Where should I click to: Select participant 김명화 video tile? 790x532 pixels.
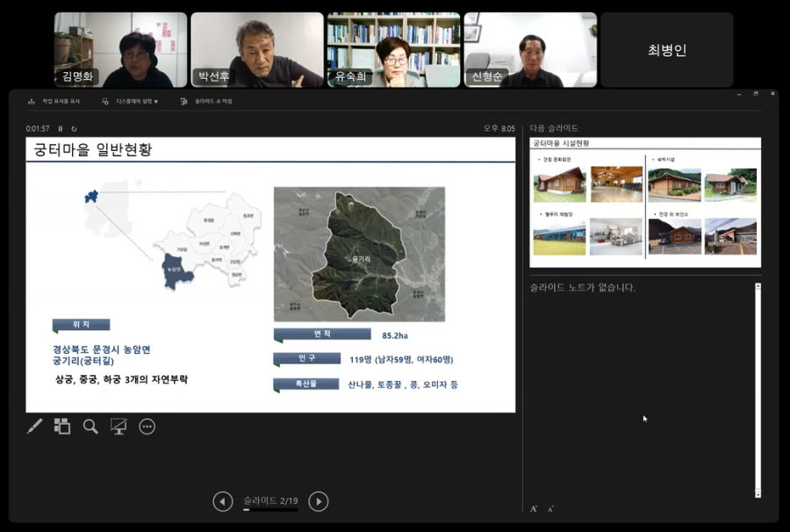pyautogui.click(x=121, y=50)
